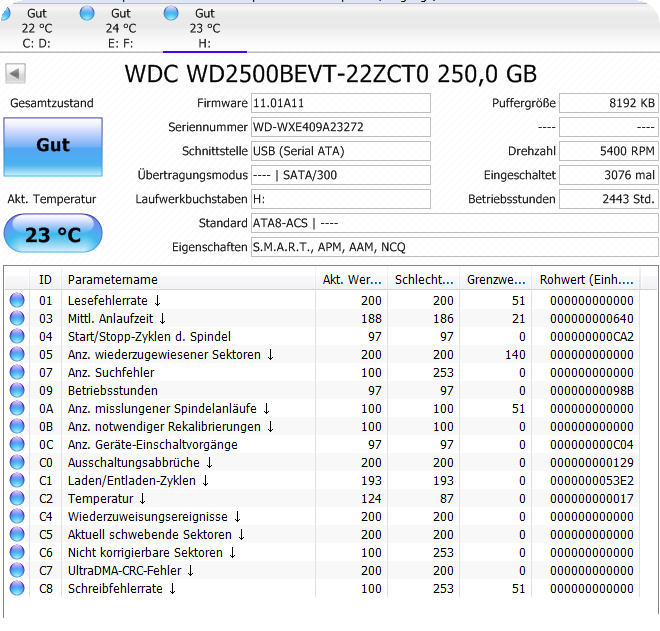Click raw value 000000000017 of Temperatur
This screenshot has height=631, width=660.
point(592,499)
